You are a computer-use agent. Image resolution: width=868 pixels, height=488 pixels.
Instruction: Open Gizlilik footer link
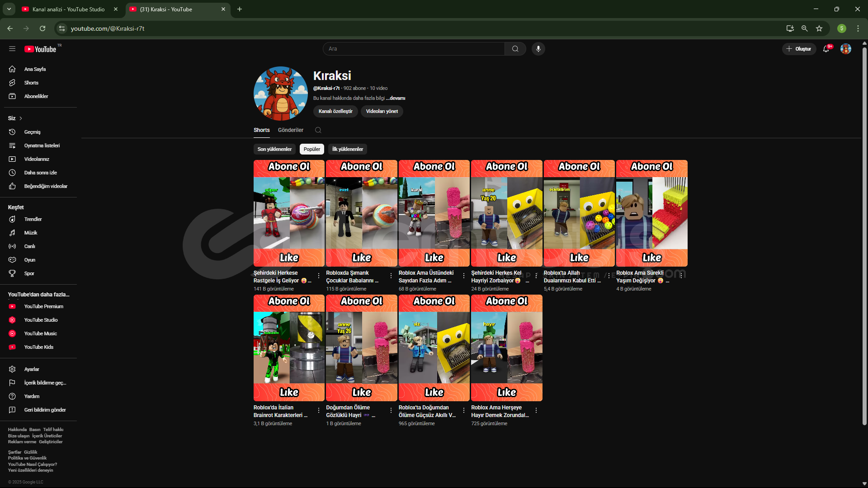point(31,452)
